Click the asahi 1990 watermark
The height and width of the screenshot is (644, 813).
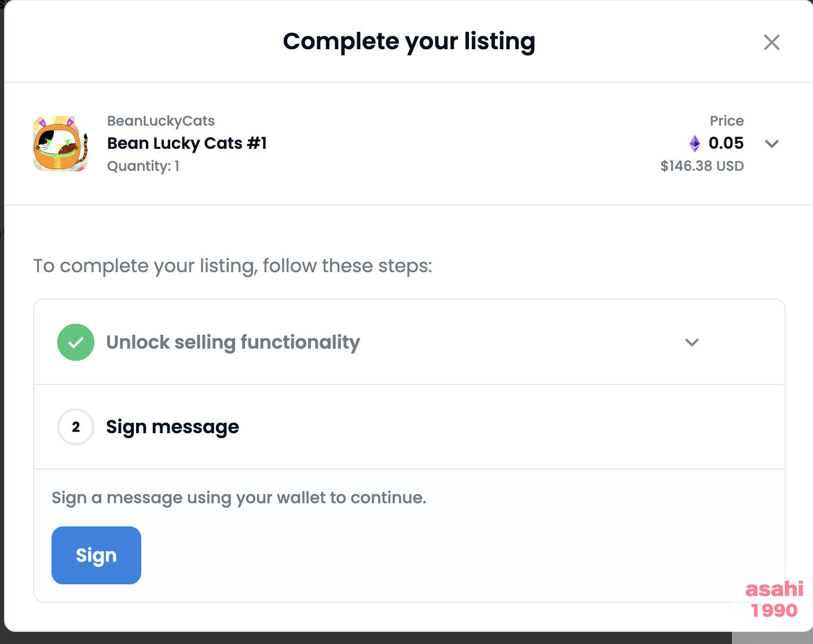774,599
